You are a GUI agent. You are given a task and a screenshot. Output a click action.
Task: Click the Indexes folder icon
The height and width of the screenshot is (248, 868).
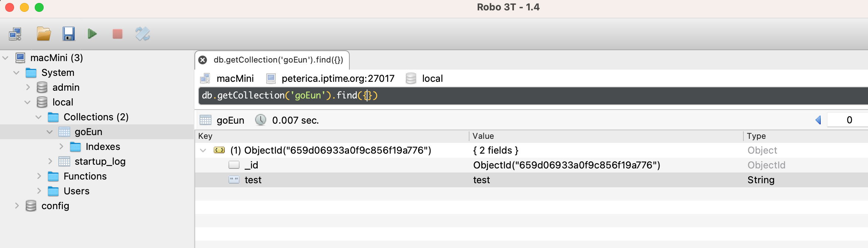tap(75, 147)
